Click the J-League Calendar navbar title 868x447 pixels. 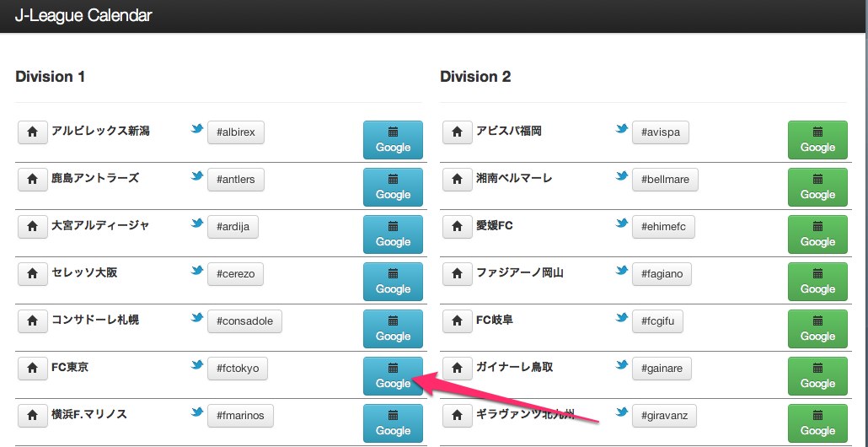(x=83, y=15)
